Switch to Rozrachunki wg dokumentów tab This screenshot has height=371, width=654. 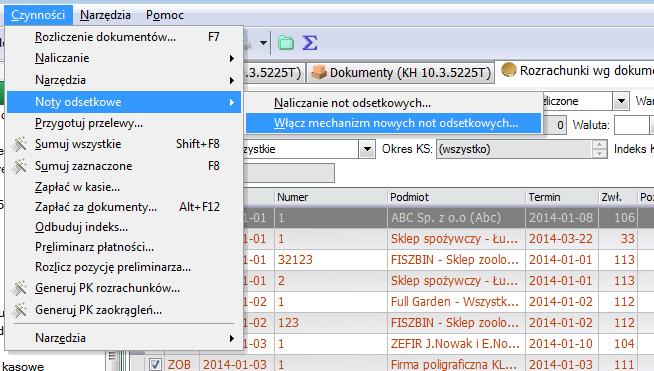coord(576,71)
